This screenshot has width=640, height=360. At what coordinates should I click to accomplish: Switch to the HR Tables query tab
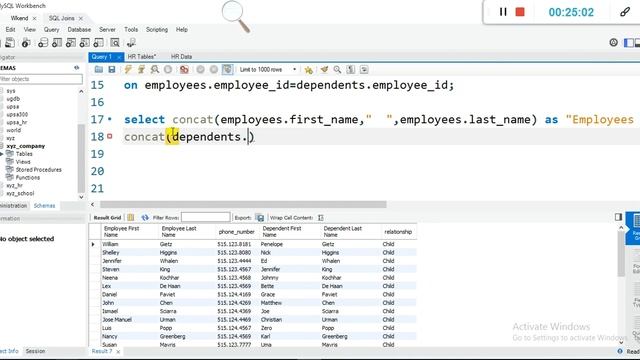point(142,57)
